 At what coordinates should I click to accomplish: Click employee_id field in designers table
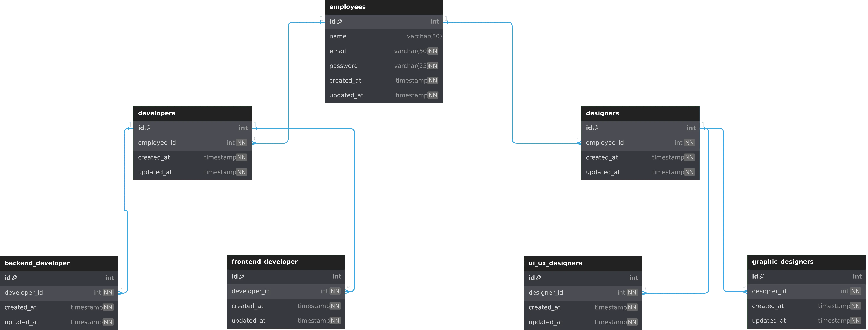pyautogui.click(x=605, y=143)
